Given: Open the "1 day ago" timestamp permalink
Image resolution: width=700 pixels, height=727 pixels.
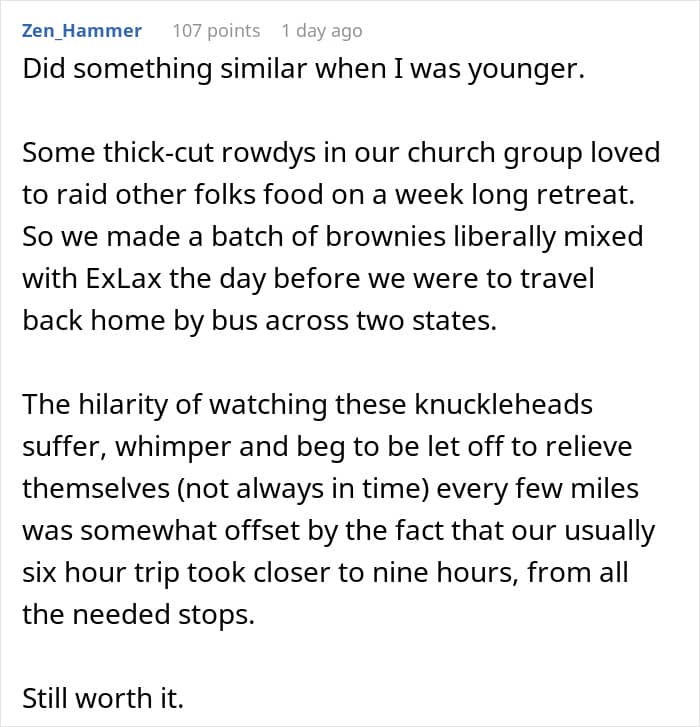Looking at the screenshot, I should point(321,31).
